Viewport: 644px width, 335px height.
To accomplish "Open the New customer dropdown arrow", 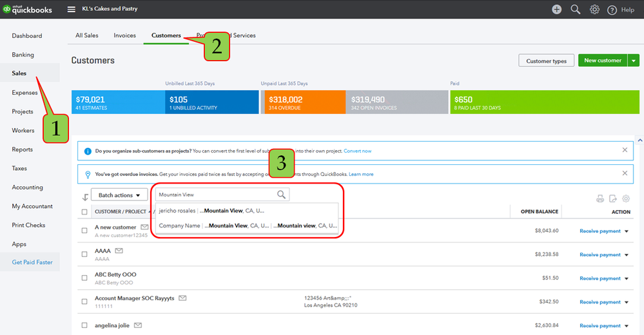I will (633, 61).
